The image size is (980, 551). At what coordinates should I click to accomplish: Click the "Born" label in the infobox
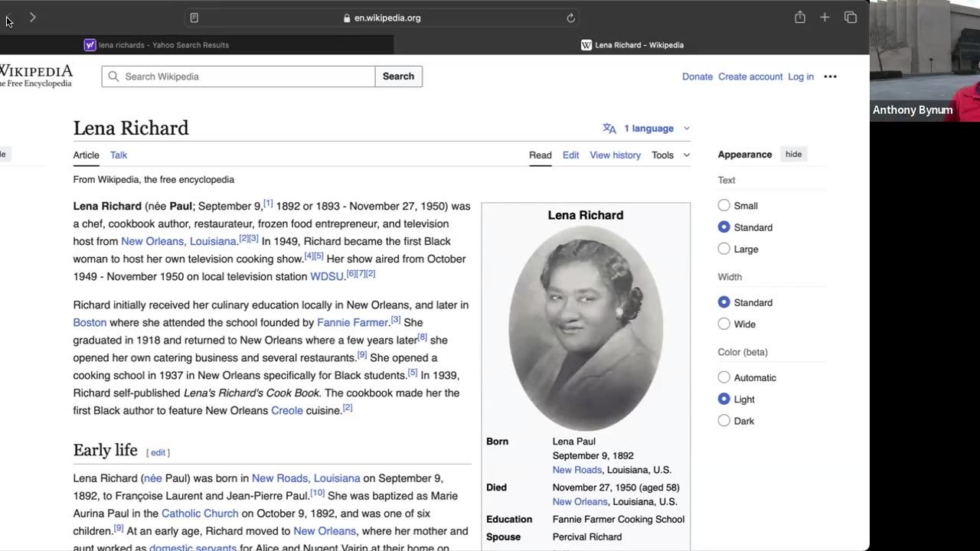pyautogui.click(x=497, y=442)
